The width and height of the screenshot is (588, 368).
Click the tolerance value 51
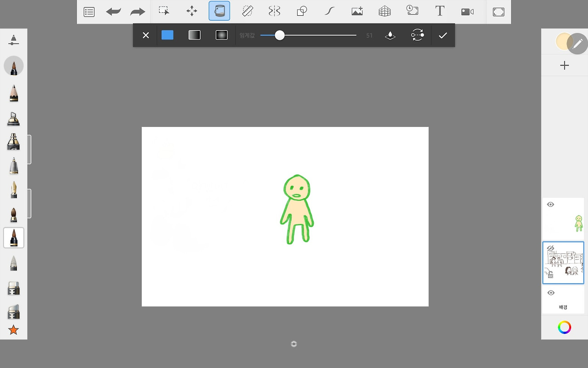coord(369,35)
